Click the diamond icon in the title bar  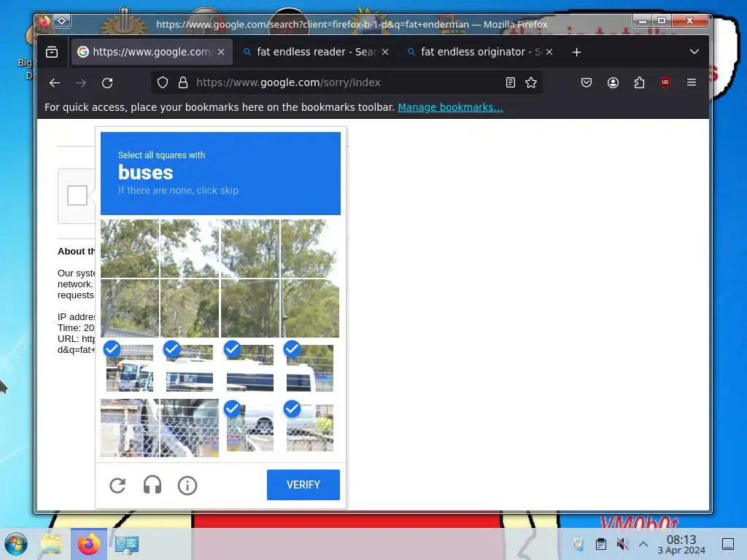pos(62,21)
